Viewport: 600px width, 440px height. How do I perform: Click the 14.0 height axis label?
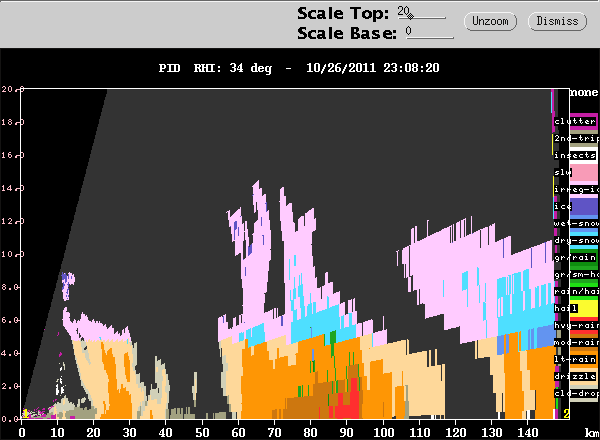pyautogui.click(x=13, y=188)
